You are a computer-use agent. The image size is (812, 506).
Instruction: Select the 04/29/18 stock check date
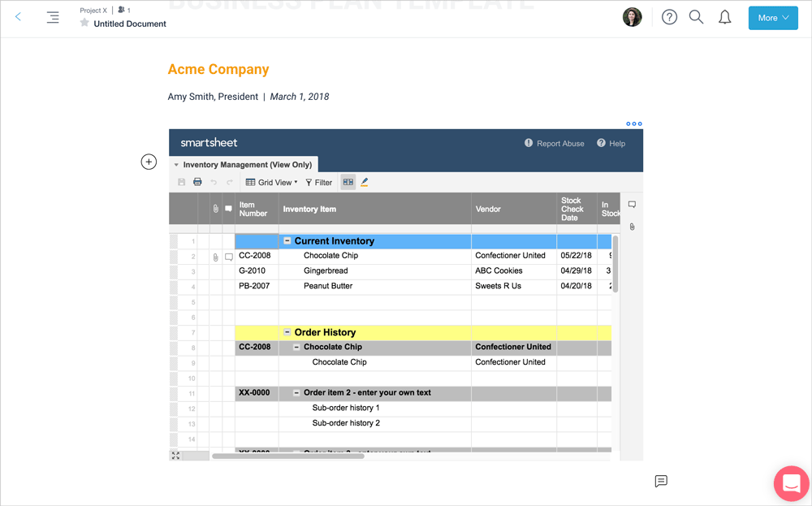click(x=577, y=270)
